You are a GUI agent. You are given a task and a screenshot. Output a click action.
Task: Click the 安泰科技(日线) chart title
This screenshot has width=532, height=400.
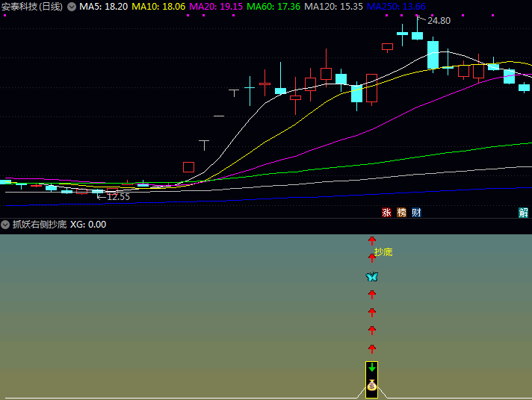pyautogui.click(x=32, y=7)
